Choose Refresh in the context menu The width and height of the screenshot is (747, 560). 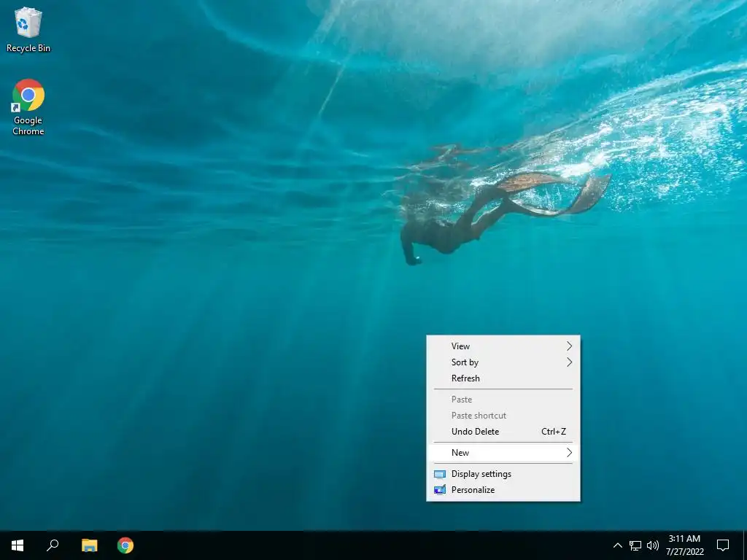tap(503, 378)
